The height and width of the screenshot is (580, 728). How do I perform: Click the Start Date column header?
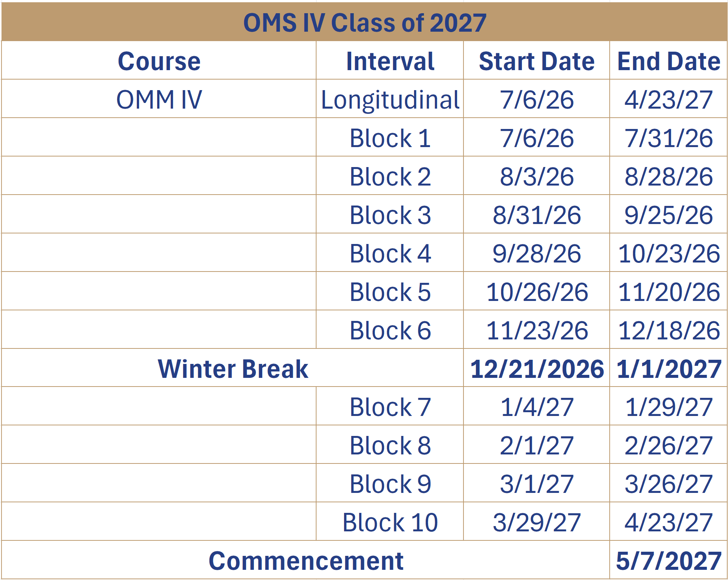click(537, 61)
